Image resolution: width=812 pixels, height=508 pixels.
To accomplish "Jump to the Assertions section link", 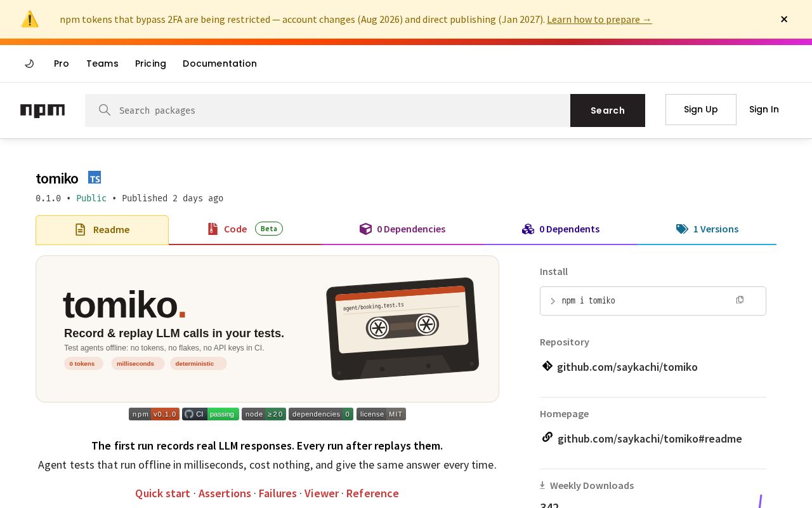I will [x=225, y=493].
